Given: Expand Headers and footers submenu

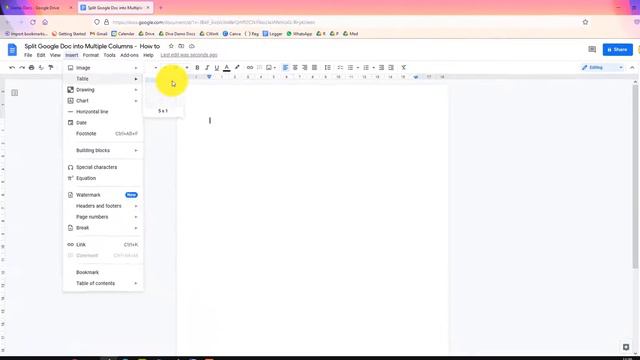Looking at the screenshot, I should pyautogui.click(x=103, y=206).
